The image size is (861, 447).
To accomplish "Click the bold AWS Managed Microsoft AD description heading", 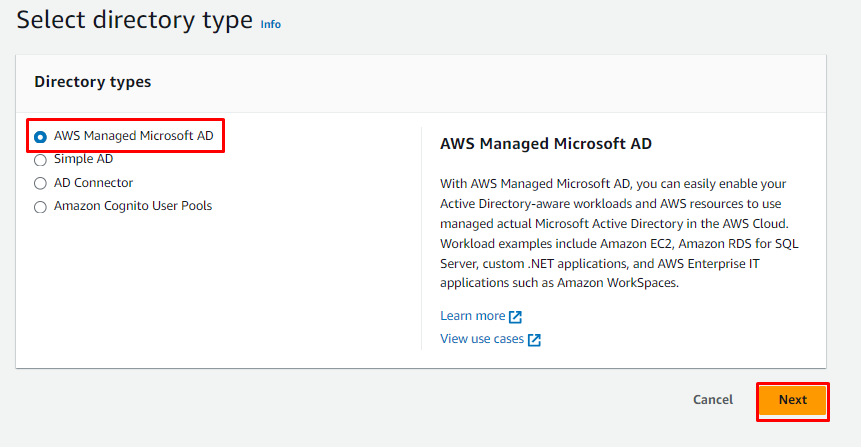I will tap(546, 144).
